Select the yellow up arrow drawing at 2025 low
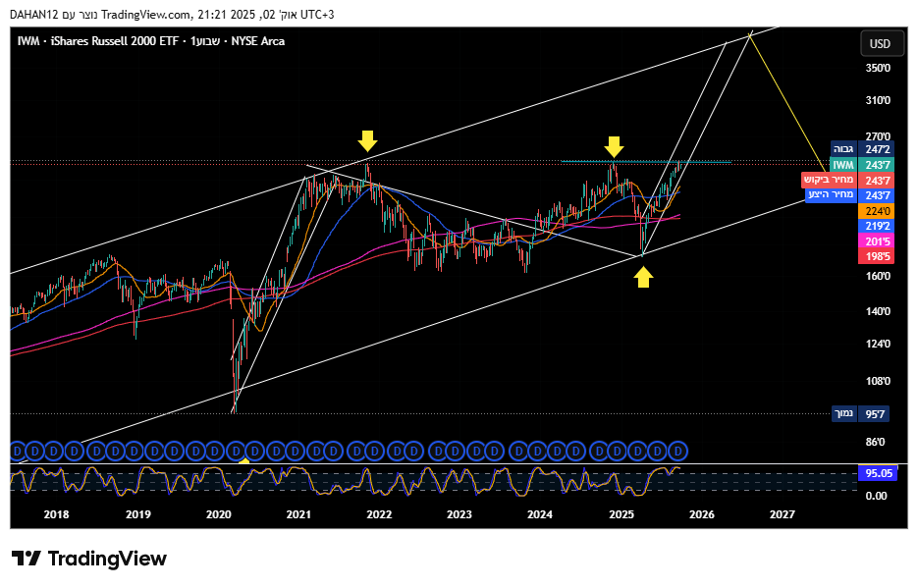This screenshot has width=918, height=588. pos(643,278)
